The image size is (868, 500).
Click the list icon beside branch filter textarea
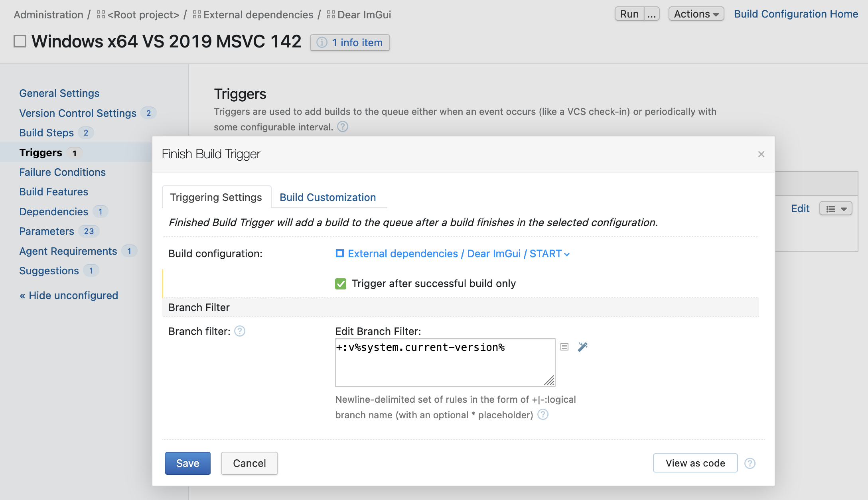coord(564,347)
